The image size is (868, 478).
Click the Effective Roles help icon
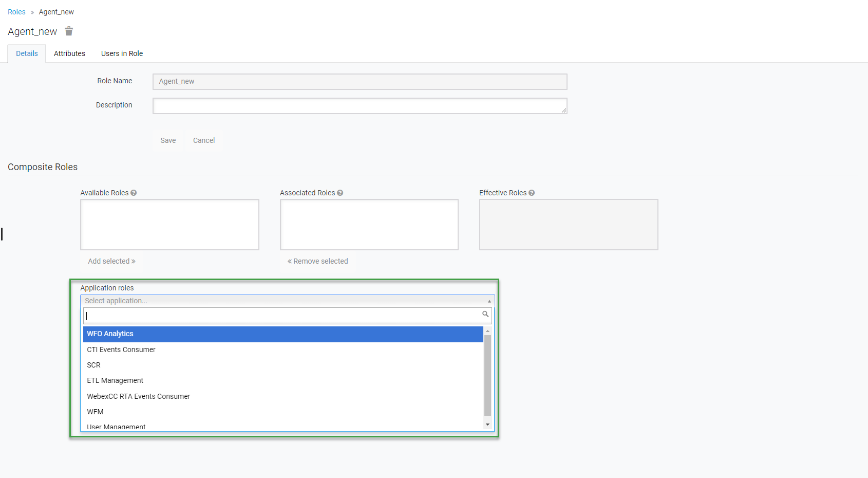[532, 193]
